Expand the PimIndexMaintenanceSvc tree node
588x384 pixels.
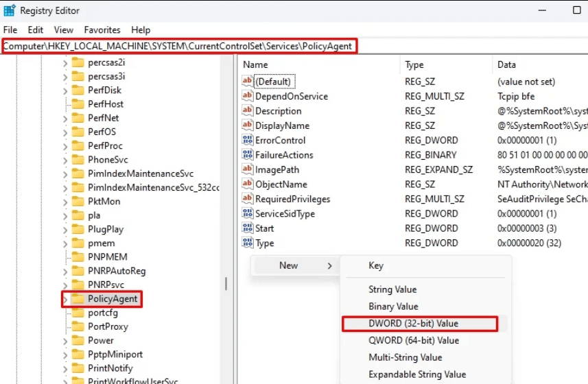tap(65, 174)
